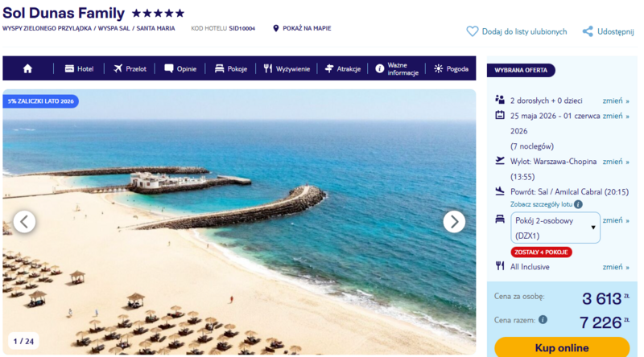Open Zobacz szczegóły lotu link
This screenshot has height=357, width=644.
[x=541, y=204]
